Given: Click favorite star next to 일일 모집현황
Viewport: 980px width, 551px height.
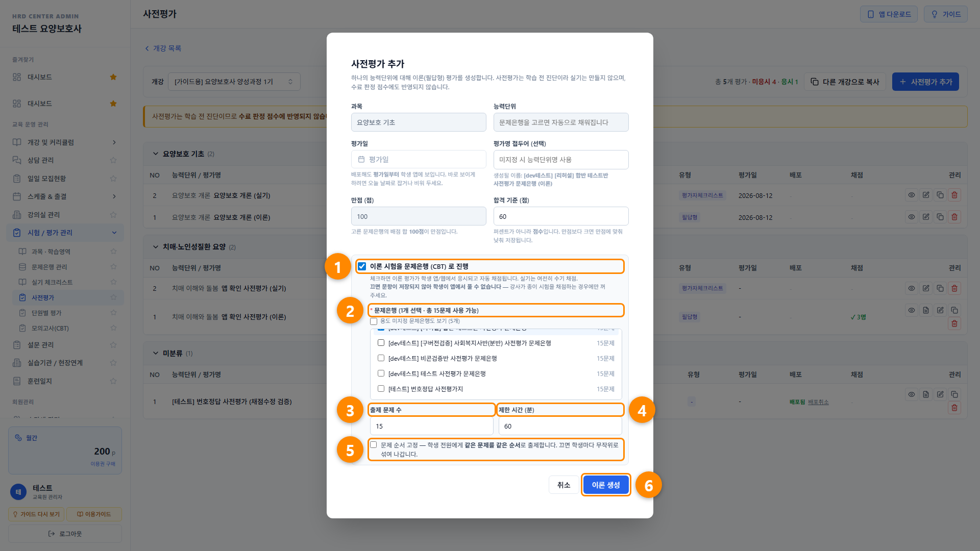Looking at the screenshot, I should pos(113,179).
